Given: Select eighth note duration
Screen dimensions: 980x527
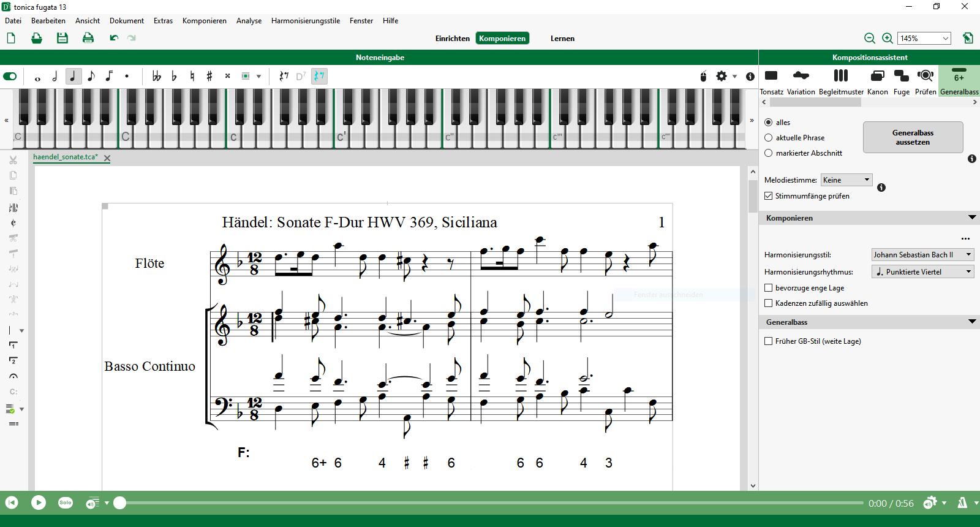Looking at the screenshot, I should pos(91,77).
